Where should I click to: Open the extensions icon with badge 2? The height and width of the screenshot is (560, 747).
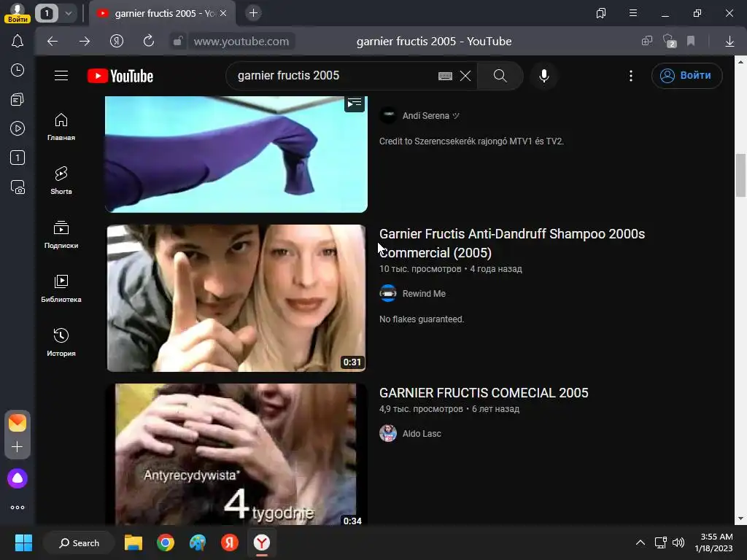click(x=670, y=42)
